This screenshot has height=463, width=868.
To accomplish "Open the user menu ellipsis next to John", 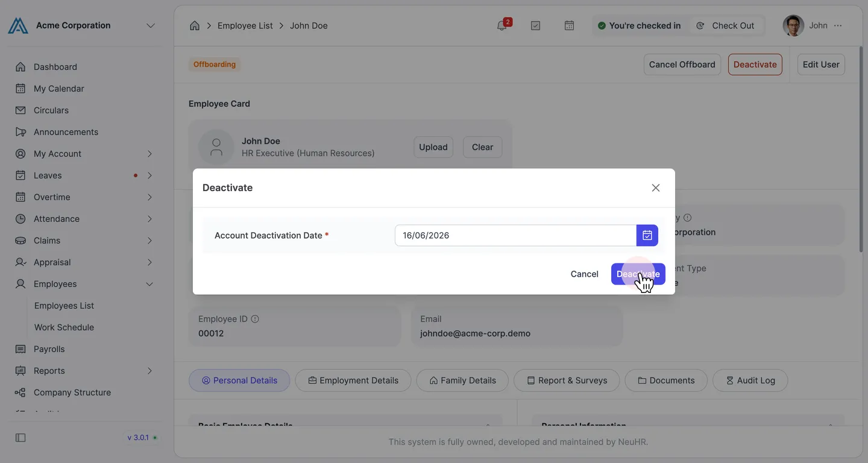I will (x=838, y=26).
